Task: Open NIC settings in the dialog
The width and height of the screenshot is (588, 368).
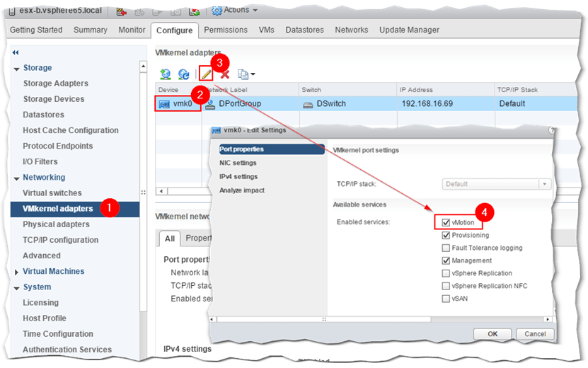Action: (x=238, y=163)
